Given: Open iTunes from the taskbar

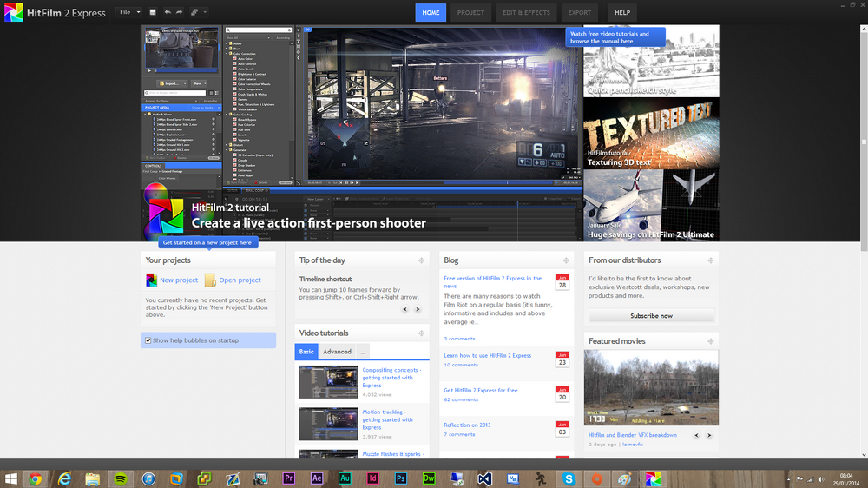Looking at the screenshot, I should pos(148,478).
